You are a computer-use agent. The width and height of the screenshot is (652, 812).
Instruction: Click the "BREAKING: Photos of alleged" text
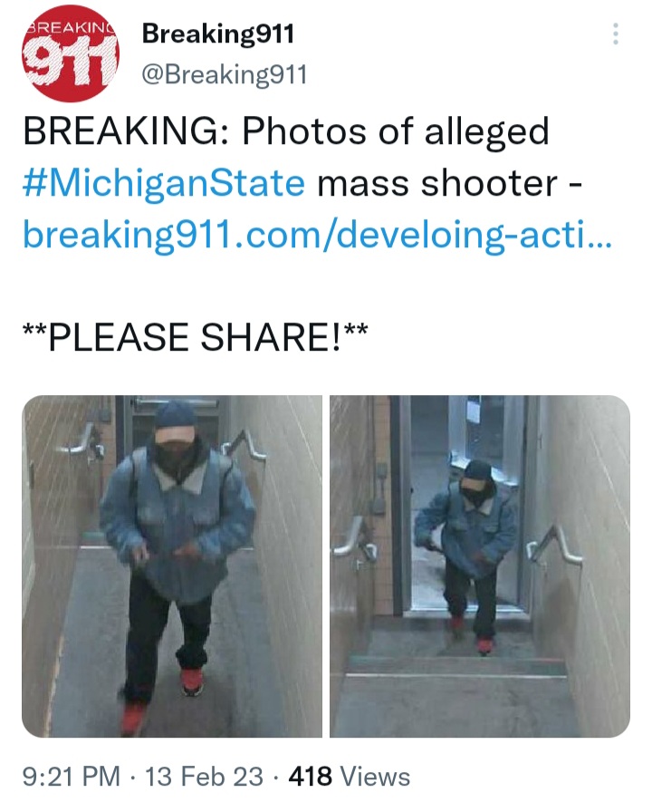(x=286, y=131)
